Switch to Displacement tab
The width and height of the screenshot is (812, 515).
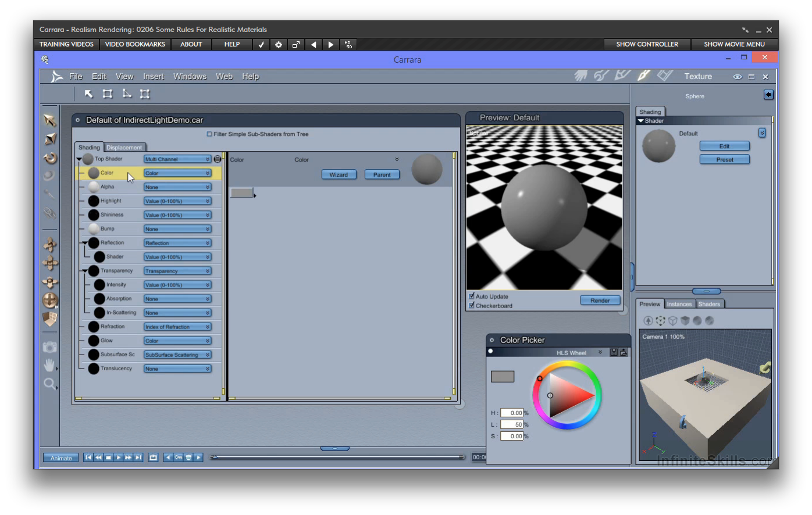(x=124, y=148)
